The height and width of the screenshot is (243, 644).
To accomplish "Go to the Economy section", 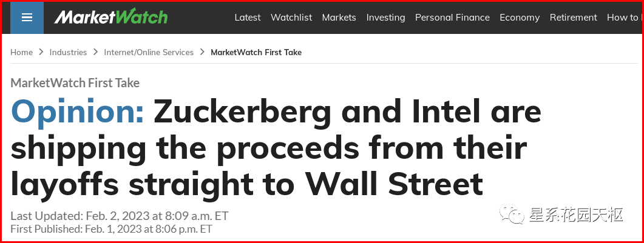I will (x=520, y=18).
